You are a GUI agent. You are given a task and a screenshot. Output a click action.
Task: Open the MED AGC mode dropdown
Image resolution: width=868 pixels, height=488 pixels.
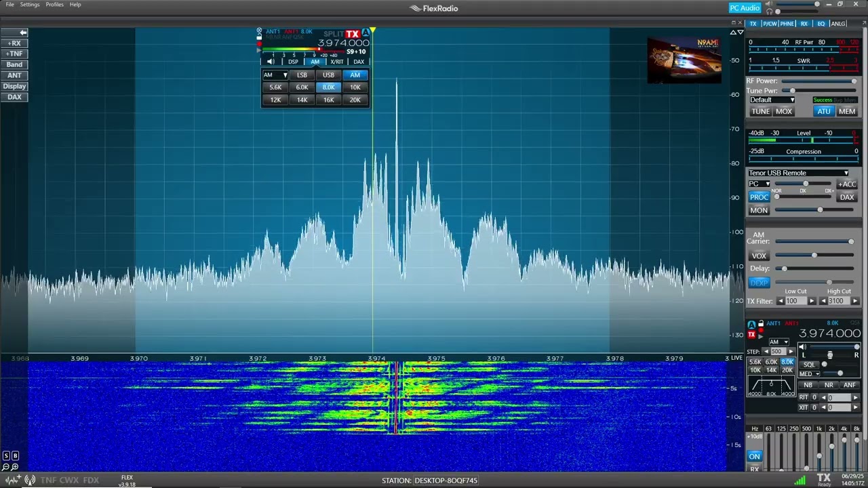(x=809, y=374)
